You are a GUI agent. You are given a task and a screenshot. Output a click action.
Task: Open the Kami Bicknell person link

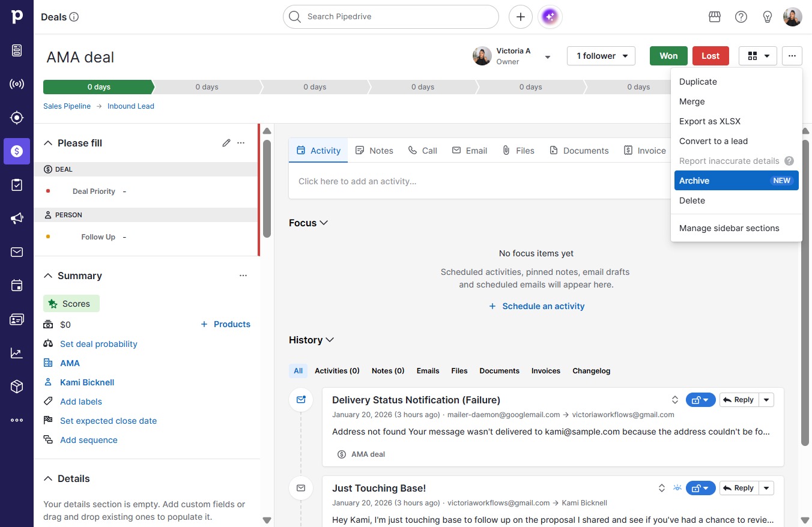pos(87,382)
